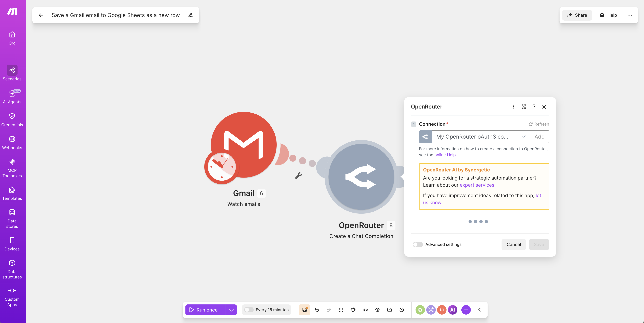Go back using the arrow beside scenario title
The image size is (644, 323).
(41, 15)
